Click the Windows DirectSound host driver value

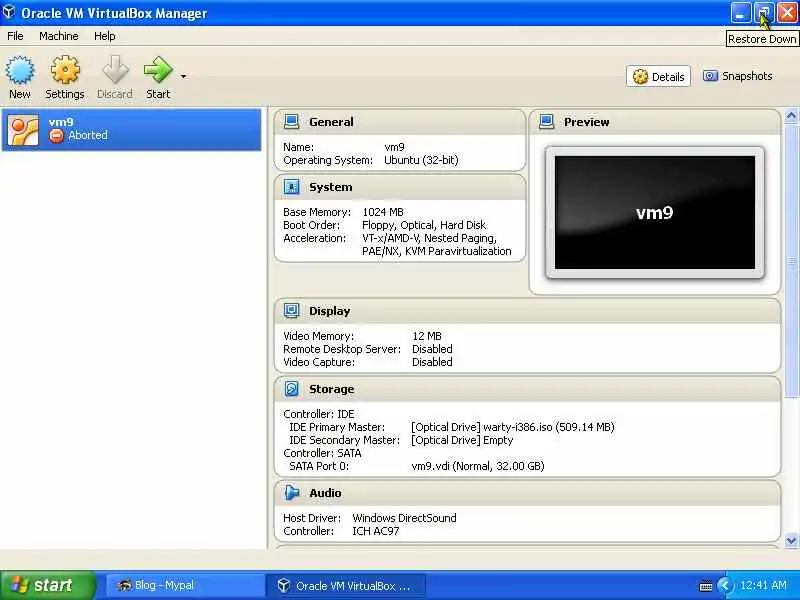pyautogui.click(x=404, y=518)
